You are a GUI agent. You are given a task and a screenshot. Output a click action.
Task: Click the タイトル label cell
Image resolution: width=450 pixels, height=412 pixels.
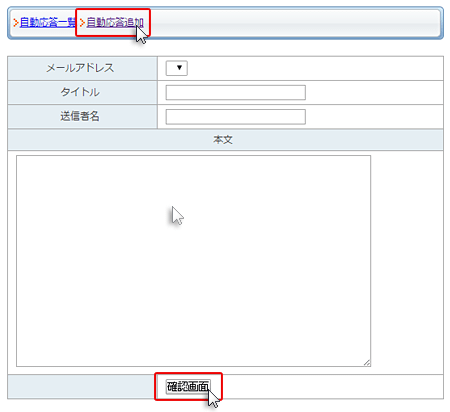tap(82, 92)
